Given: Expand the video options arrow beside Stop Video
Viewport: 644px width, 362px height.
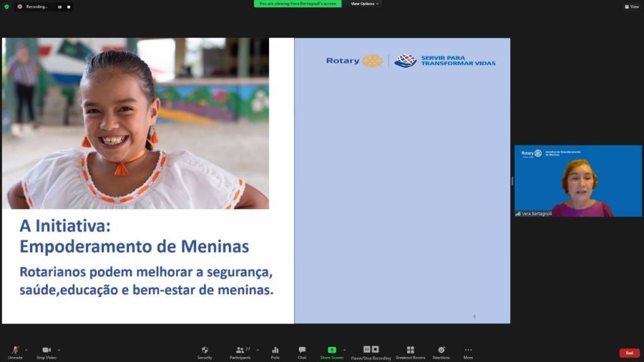Looking at the screenshot, I should 59,349.
